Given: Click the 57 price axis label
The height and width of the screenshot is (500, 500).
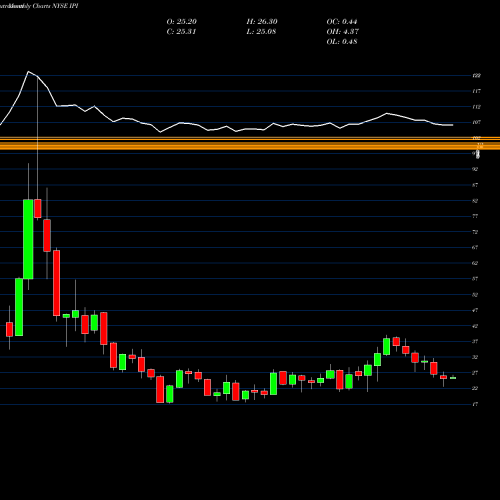Looking at the screenshot, I should pyautogui.click(x=475, y=279).
